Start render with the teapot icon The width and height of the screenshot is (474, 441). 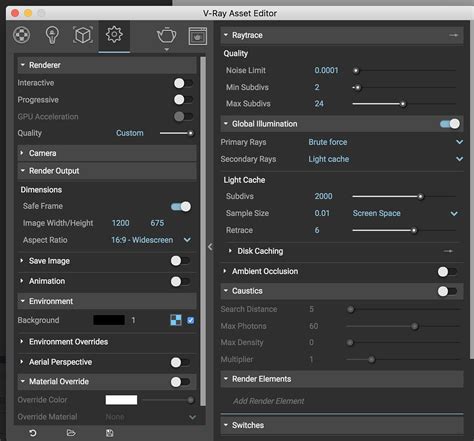tap(166, 35)
